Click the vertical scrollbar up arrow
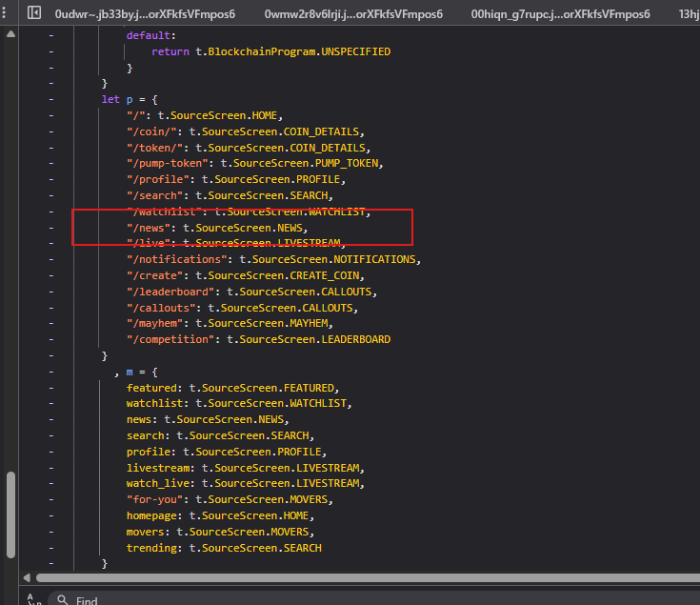700x605 pixels. 10,34
